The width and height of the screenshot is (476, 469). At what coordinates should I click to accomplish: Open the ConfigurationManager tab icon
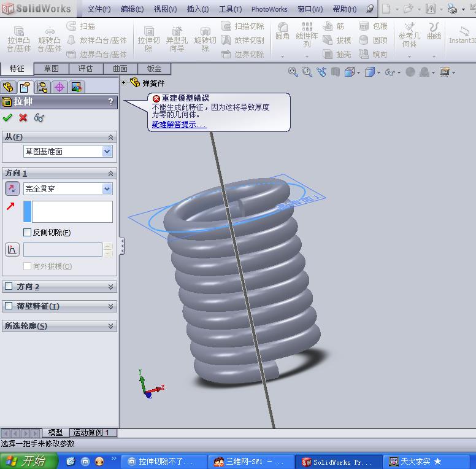[x=42, y=88]
